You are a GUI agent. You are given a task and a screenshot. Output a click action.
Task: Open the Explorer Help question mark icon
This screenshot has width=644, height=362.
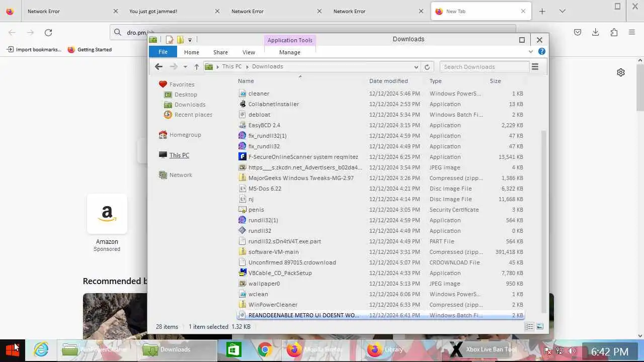(x=542, y=51)
